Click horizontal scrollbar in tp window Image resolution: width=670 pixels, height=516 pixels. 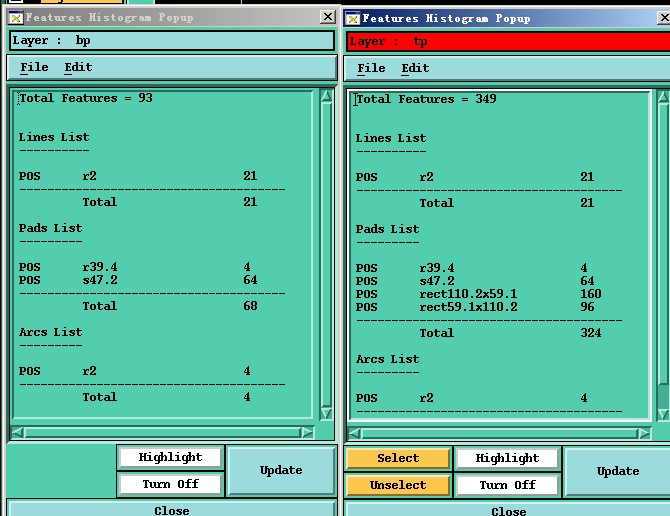(500, 433)
